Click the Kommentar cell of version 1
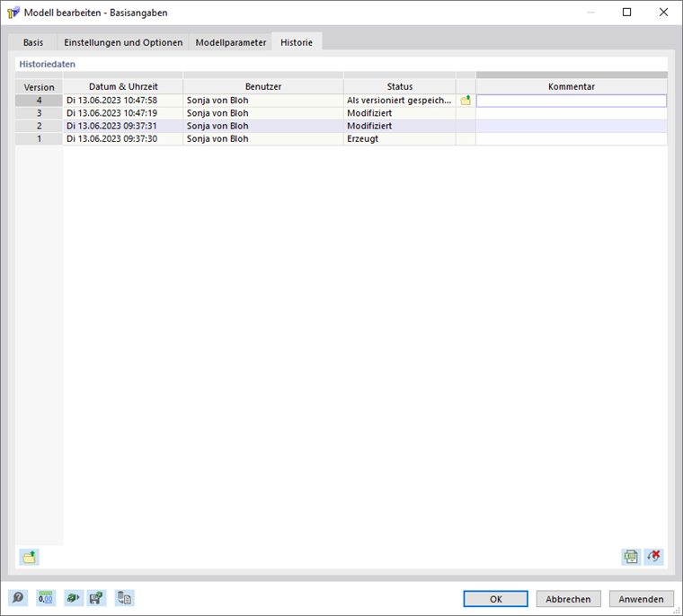This screenshot has height=616, width=683. [572, 139]
